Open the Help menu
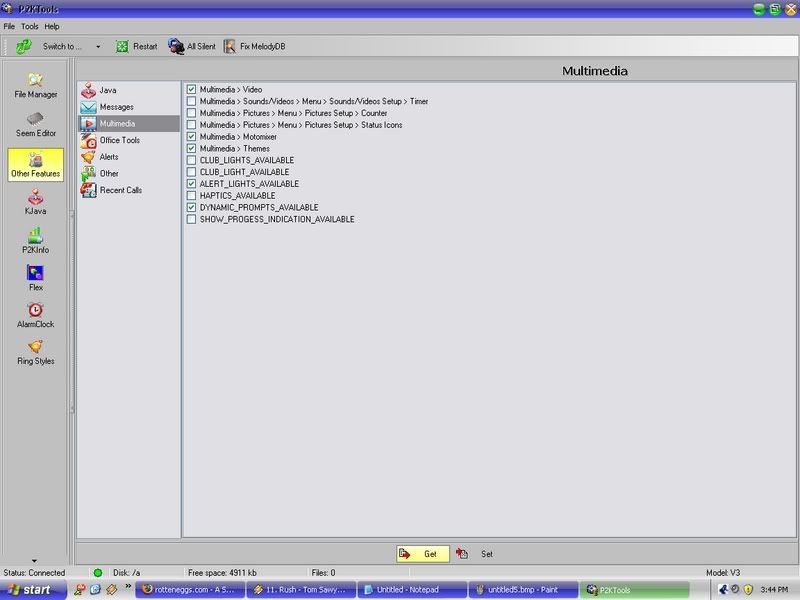The height and width of the screenshot is (600, 800). click(52, 27)
